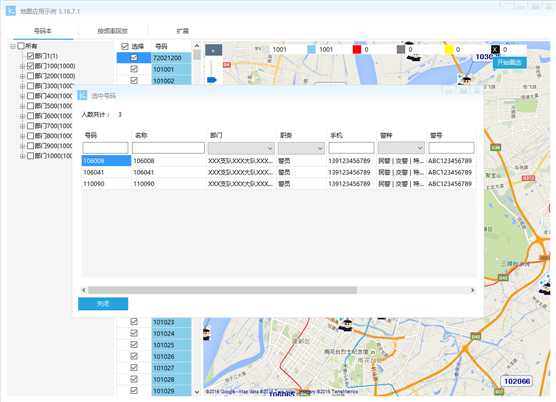The height and width of the screenshot is (402, 556).
Task: Click the black X status icon
Action: 495,49
